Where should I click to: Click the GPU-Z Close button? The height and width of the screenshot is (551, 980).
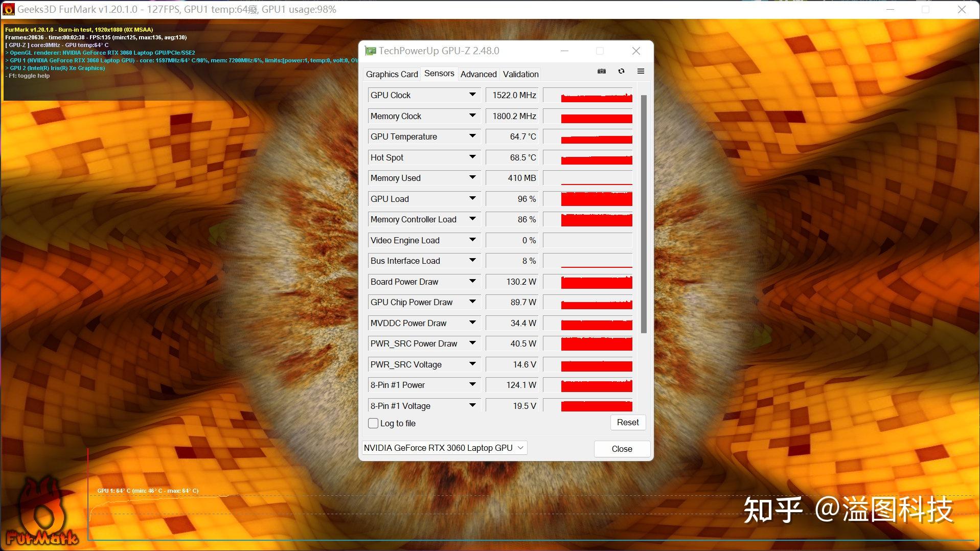point(622,449)
